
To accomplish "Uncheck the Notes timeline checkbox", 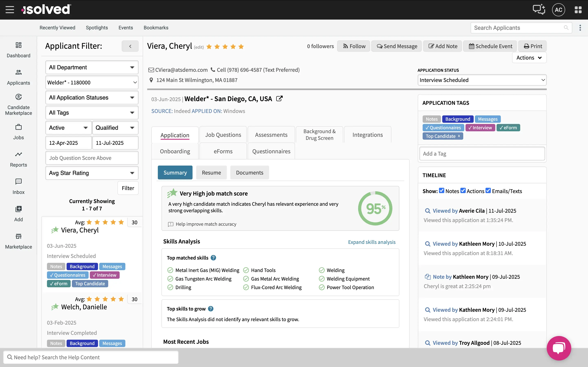I will [441, 191].
